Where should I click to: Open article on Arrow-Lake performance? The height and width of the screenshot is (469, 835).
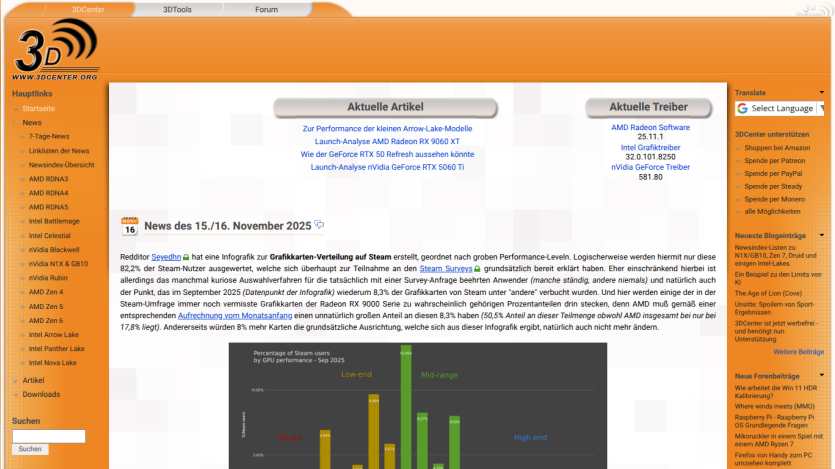[x=387, y=129]
